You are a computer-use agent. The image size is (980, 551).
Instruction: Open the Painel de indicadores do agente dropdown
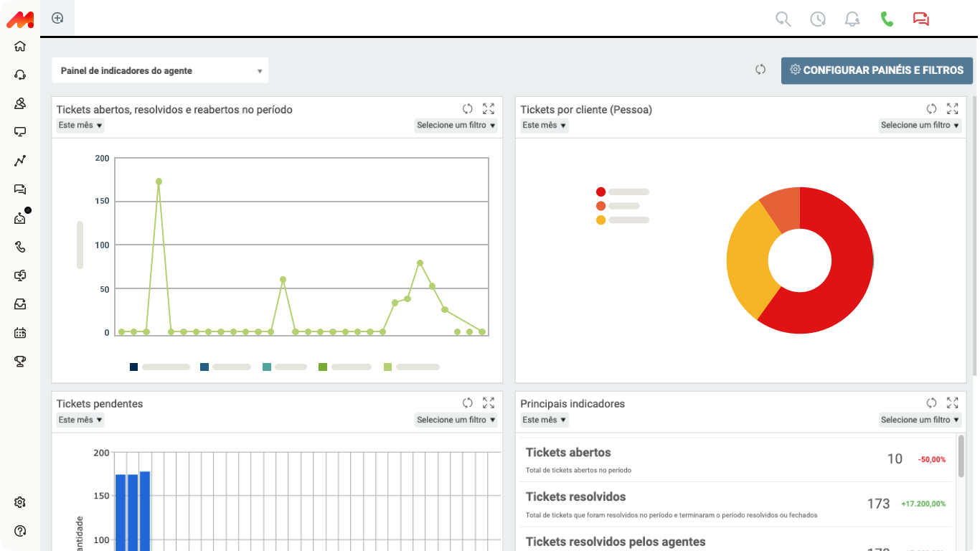(160, 71)
